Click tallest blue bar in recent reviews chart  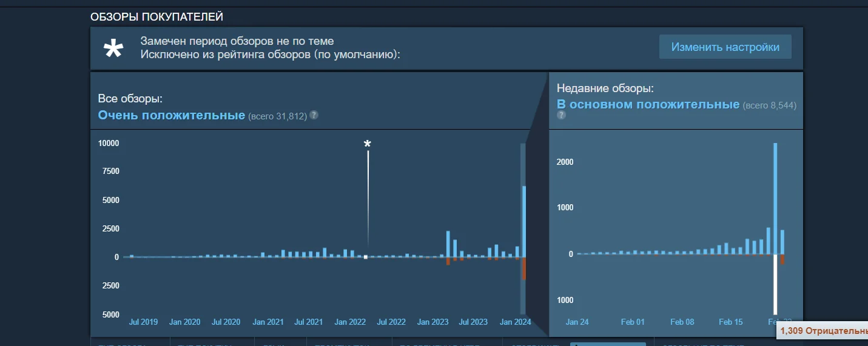[x=775, y=199]
